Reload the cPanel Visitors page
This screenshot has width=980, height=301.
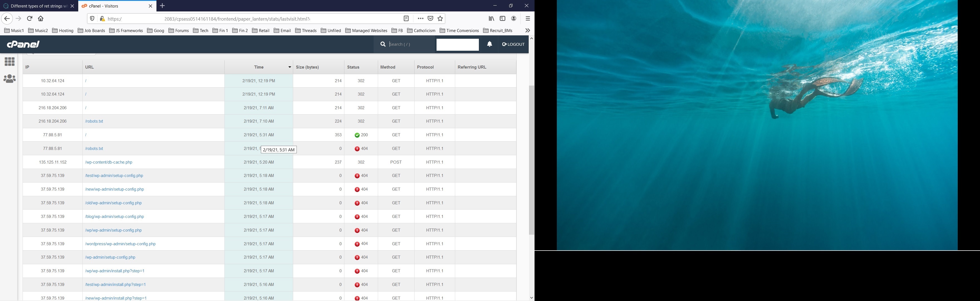(30, 19)
